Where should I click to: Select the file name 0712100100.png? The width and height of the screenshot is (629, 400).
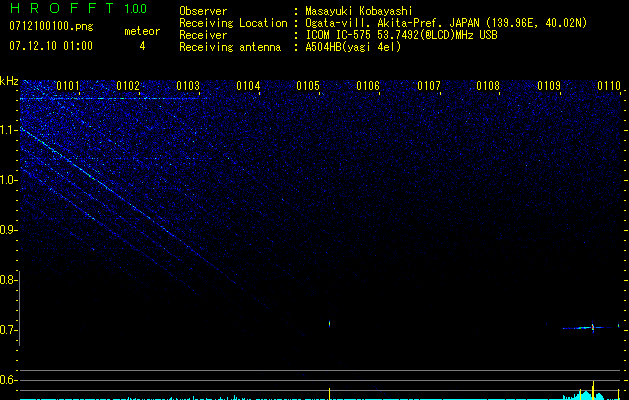(x=51, y=26)
